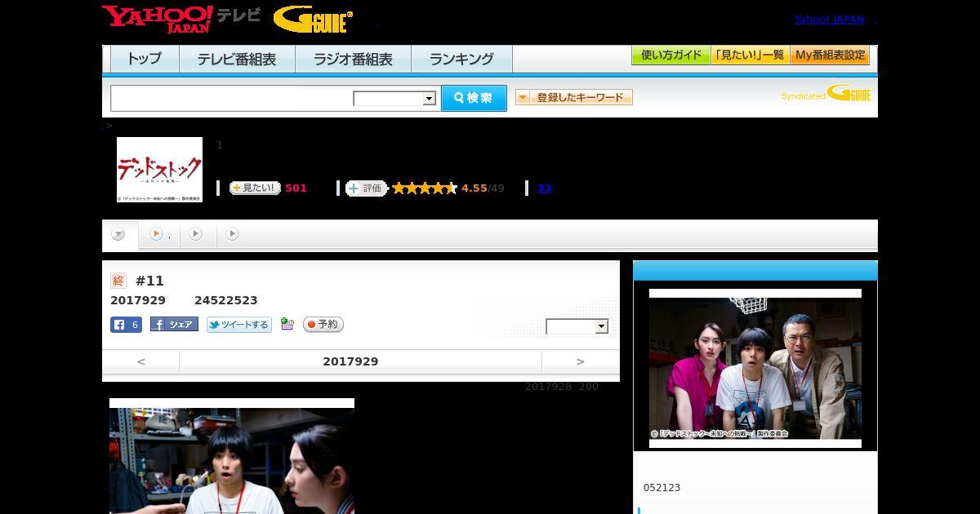
Task: Click the grey down-arrow sub-tab
Action: click(118, 235)
